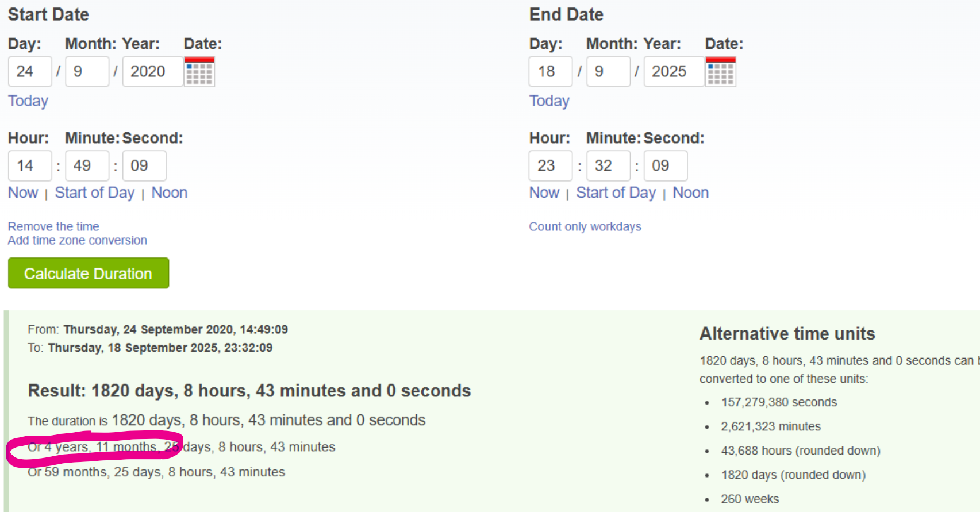Click the From: Thursday, 24 September 2020 line
The image size is (980, 512).
tap(158, 329)
